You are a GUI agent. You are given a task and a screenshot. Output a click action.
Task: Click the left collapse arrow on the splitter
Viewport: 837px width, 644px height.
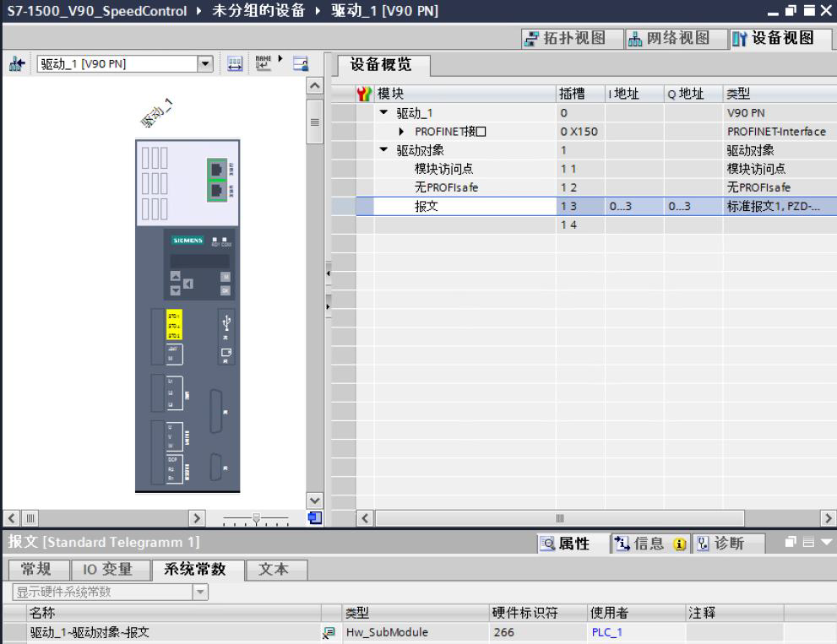tap(329, 273)
